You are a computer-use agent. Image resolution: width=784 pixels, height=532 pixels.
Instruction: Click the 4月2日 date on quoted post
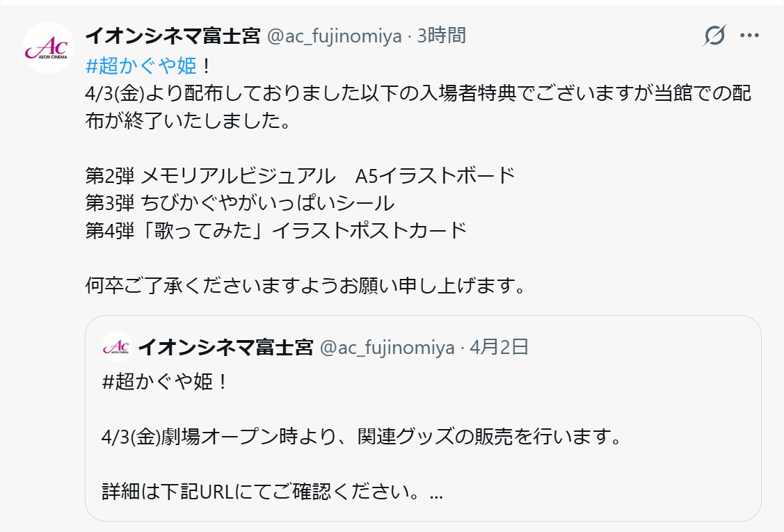(x=499, y=347)
